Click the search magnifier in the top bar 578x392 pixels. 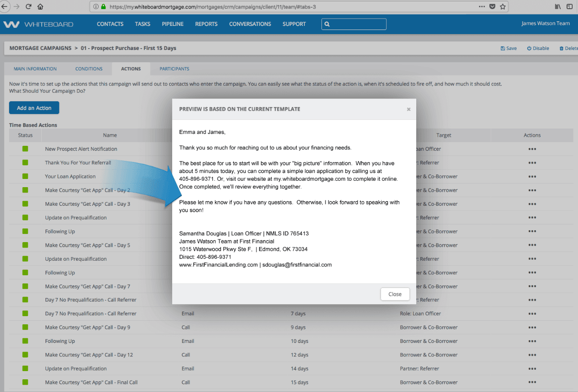click(x=327, y=24)
